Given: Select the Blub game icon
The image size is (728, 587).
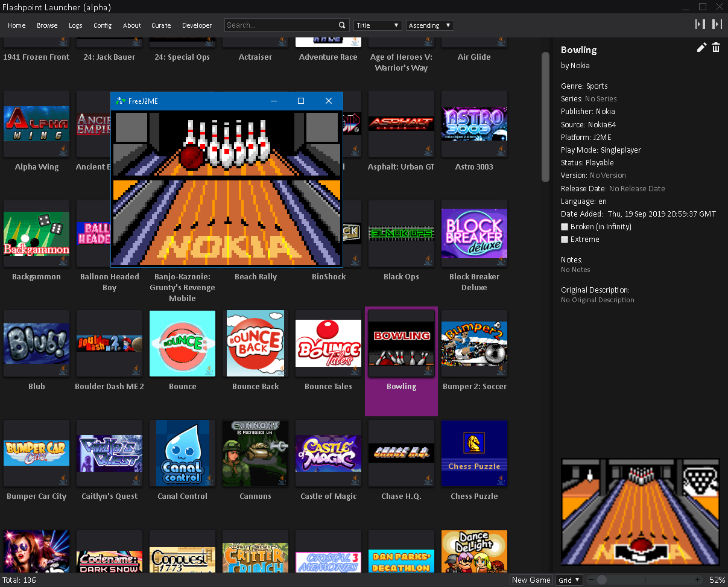Looking at the screenshot, I should click(37, 343).
